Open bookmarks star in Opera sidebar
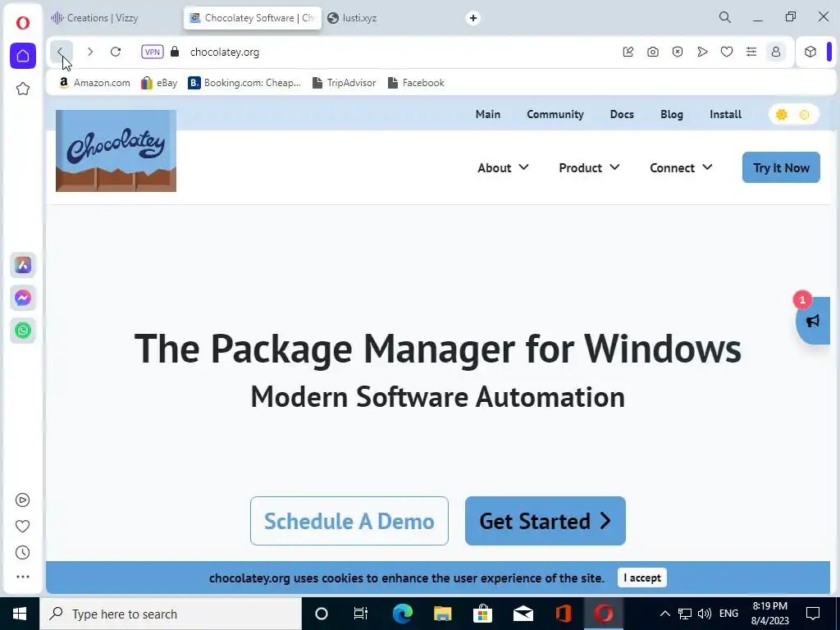 (x=22, y=89)
